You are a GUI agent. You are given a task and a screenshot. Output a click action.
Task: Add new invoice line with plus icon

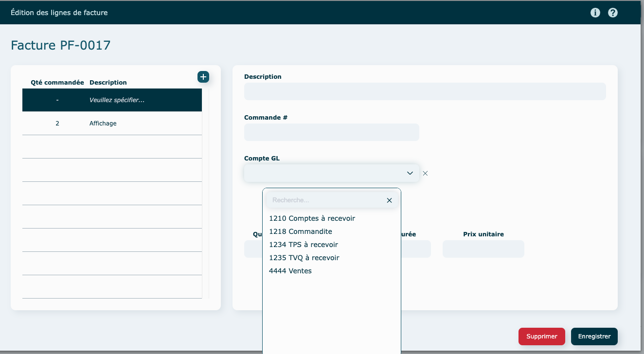coord(203,77)
